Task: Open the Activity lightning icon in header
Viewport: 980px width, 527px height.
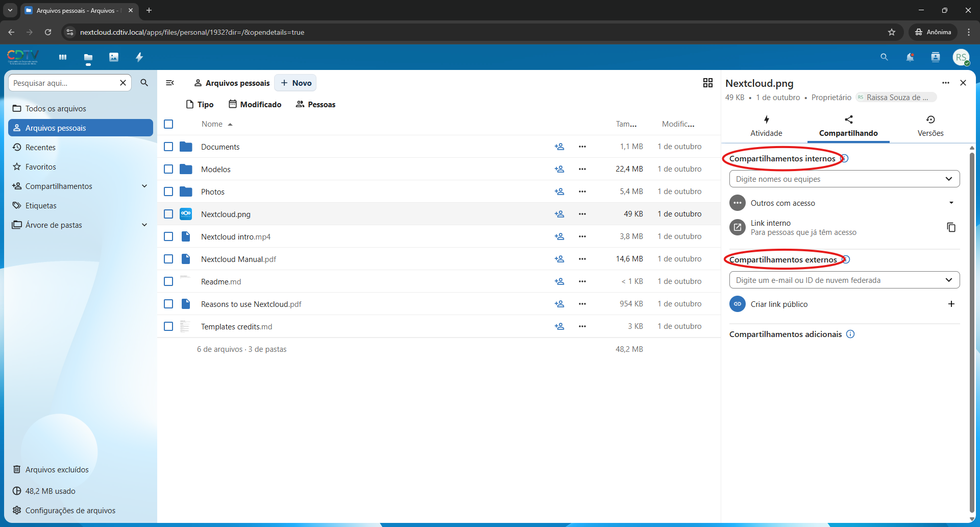Action: (x=139, y=57)
